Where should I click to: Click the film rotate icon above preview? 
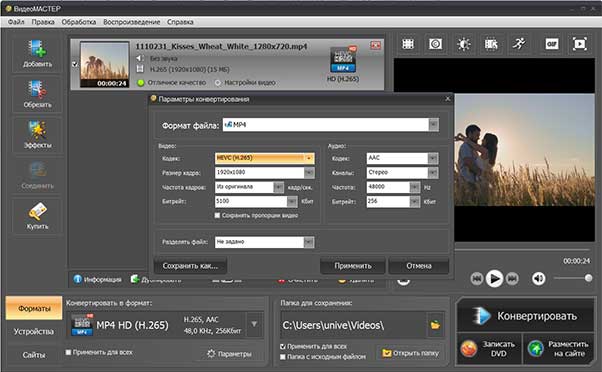491,44
